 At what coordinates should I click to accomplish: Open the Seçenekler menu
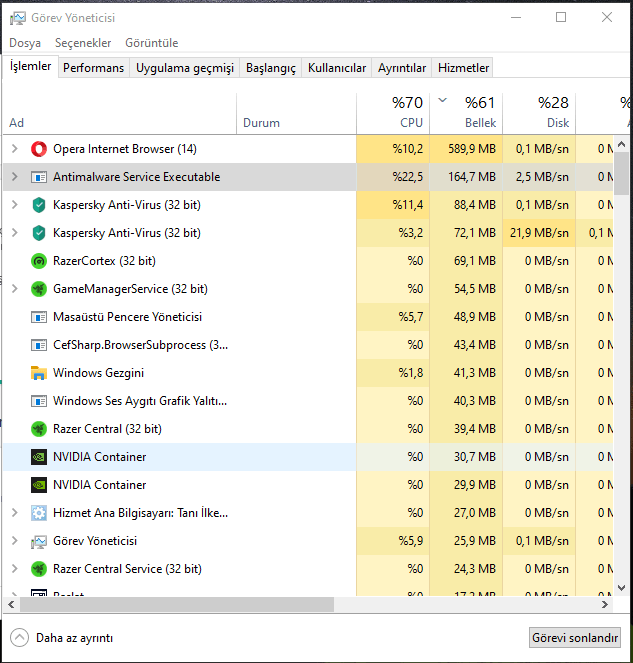83,43
